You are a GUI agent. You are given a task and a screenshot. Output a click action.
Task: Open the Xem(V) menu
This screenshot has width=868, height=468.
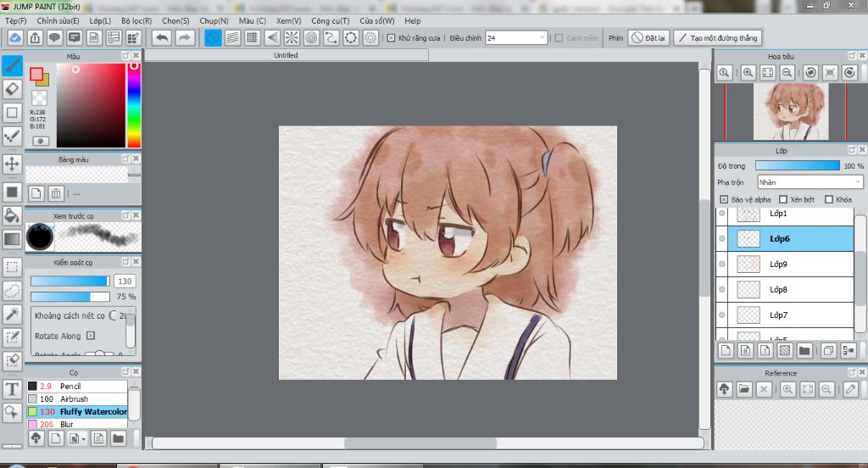coord(288,21)
